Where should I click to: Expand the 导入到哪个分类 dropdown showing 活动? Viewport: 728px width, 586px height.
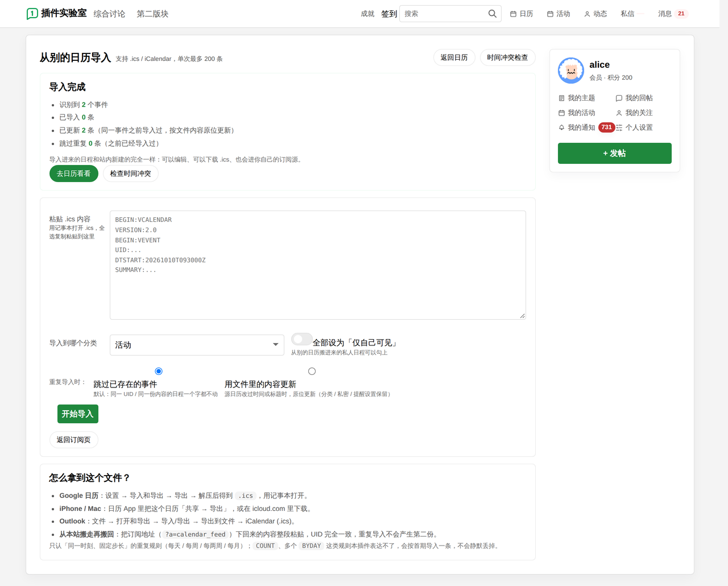coord(197,345)
